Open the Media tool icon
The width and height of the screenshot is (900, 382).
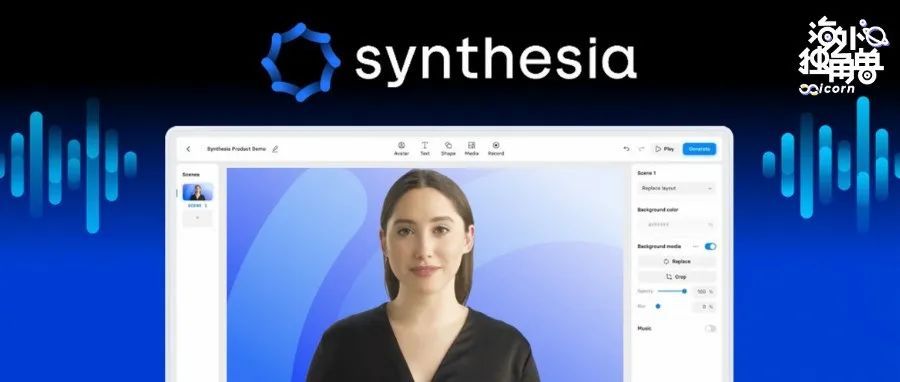[471, 149]
